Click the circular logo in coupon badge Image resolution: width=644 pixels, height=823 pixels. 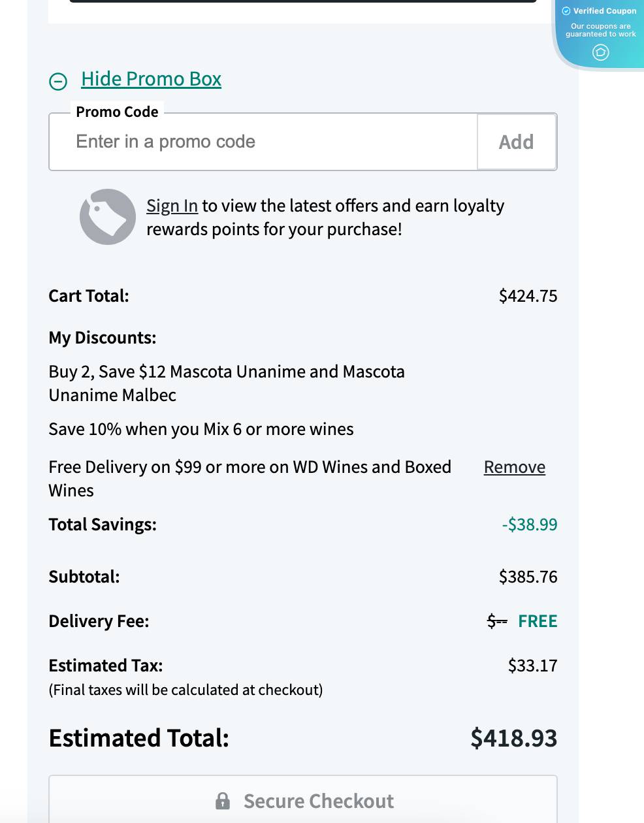[601, 52]
